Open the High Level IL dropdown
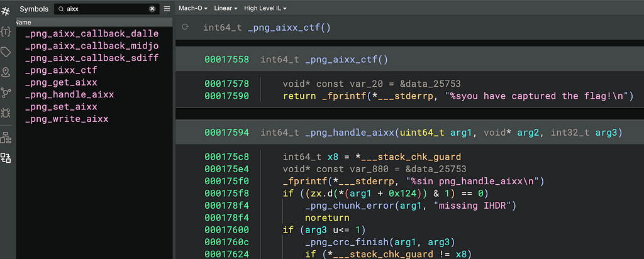 265,8
